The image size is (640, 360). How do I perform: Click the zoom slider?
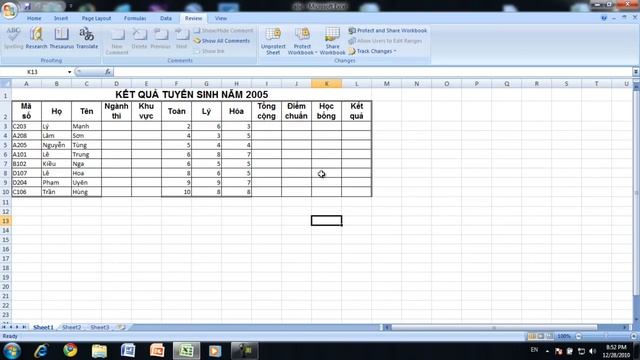tap(606, 336)
